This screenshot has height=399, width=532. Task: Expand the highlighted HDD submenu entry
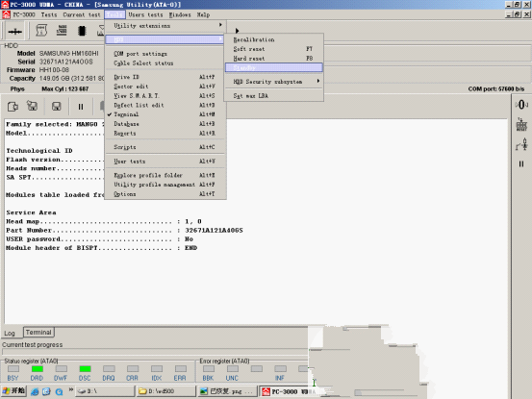[x=165, y=39]
